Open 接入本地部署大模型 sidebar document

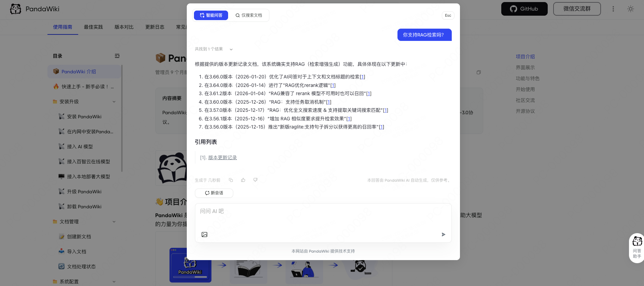pyautogui.click(x=84, y=177)
